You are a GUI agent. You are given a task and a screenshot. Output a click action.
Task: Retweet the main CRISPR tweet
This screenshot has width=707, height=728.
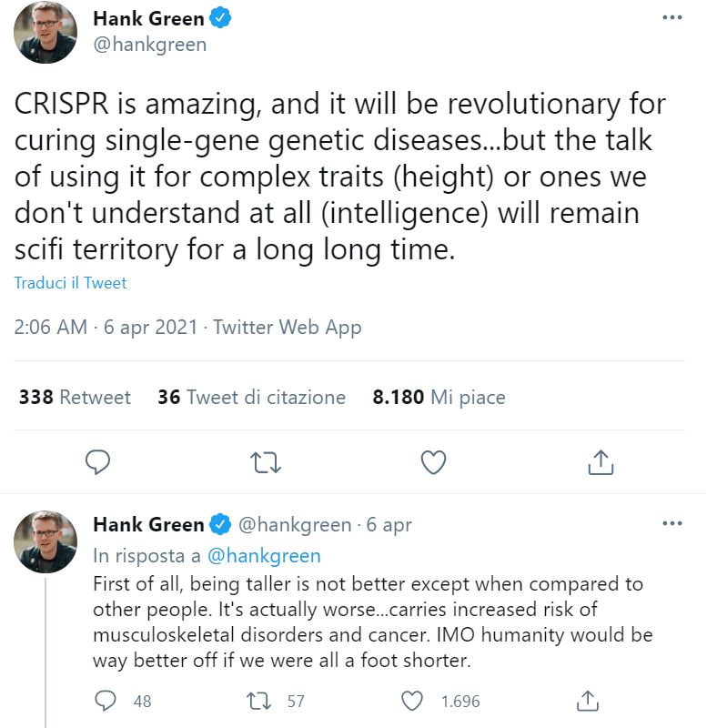tap(265, 462)
